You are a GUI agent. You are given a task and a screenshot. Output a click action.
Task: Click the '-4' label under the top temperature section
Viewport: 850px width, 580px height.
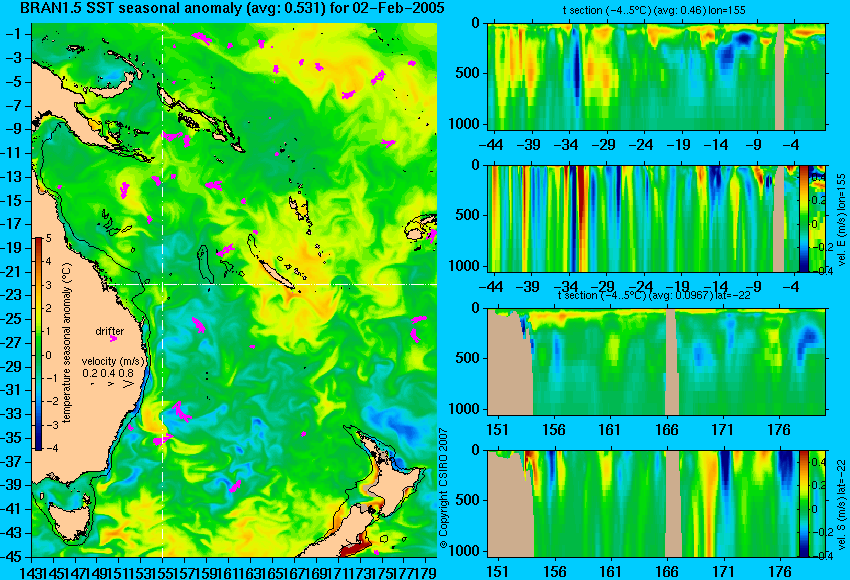[x=791, y=145]
